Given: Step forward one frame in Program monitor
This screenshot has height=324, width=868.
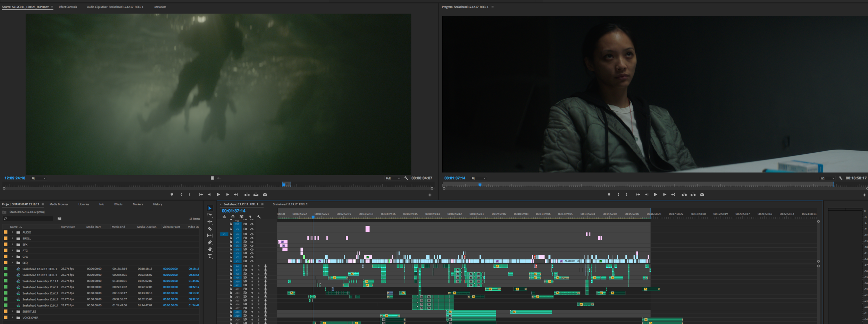Looking at the screenshot, I should [665, 195].
